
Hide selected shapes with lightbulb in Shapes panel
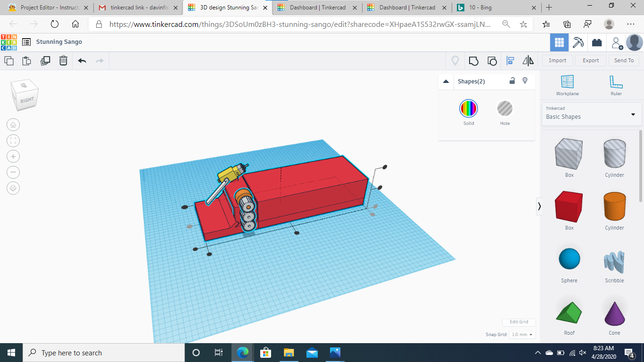click(525, 81)
